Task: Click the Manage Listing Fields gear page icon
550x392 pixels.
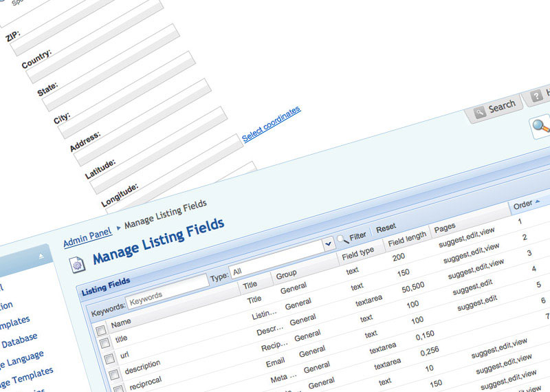Action: [x=78, y=265]
